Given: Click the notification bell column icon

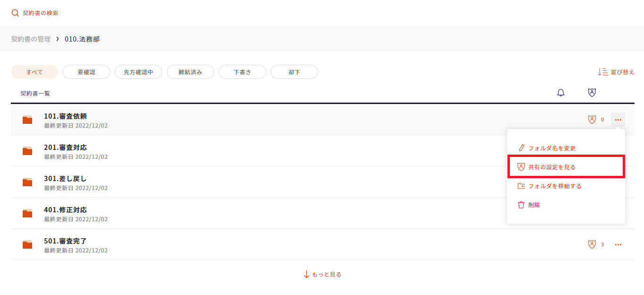Looking at the screenshot, I should 561,93.
